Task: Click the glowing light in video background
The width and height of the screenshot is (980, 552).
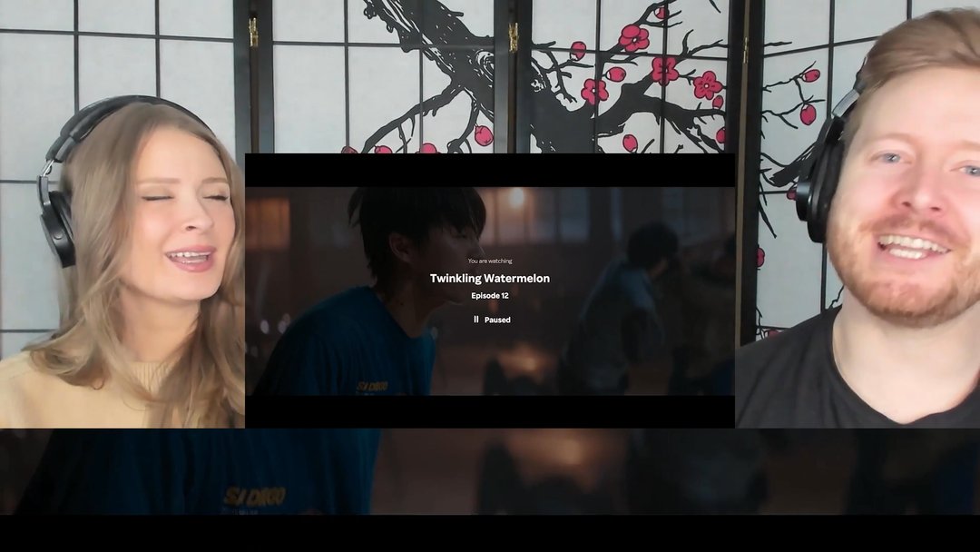Action: pos(516,197)
